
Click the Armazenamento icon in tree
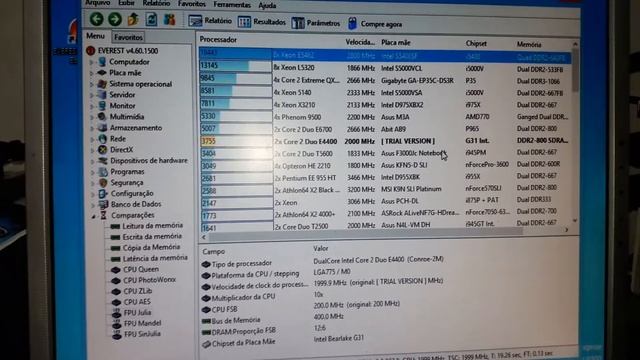(102, 128)
